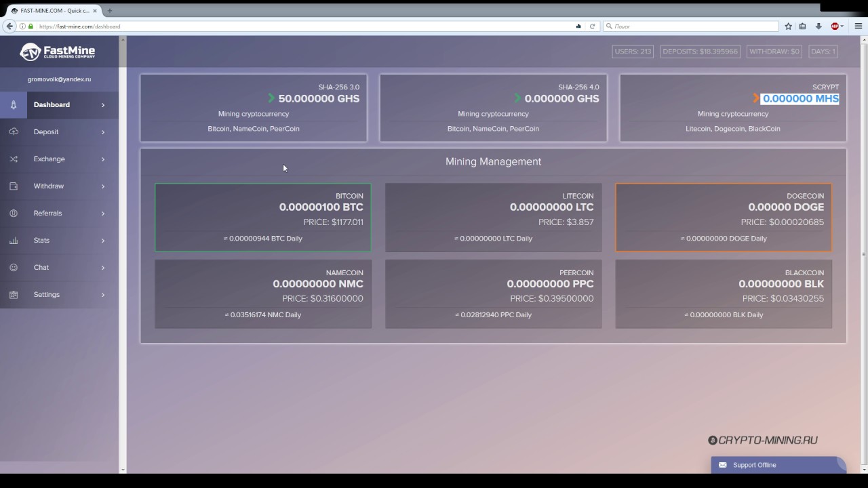
Task: Open the Settings menu item
Action: click(59, 295)
